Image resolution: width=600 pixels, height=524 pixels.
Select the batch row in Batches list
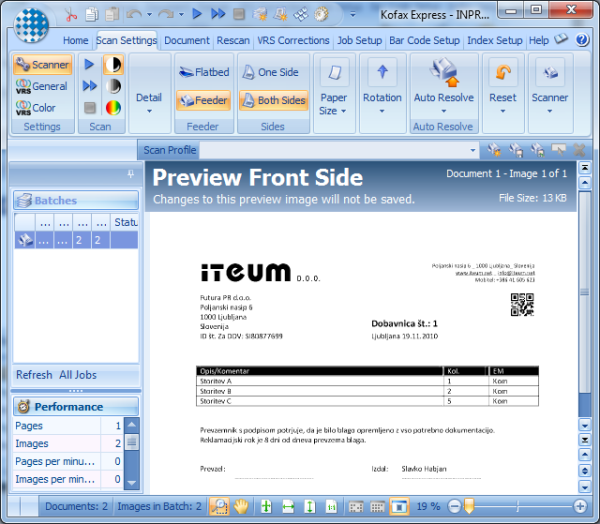coord(76,240)
